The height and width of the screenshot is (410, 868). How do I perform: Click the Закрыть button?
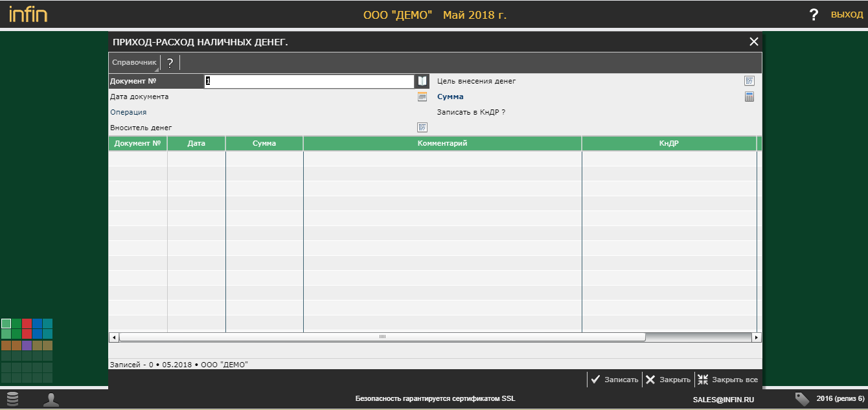click(668, 380)
